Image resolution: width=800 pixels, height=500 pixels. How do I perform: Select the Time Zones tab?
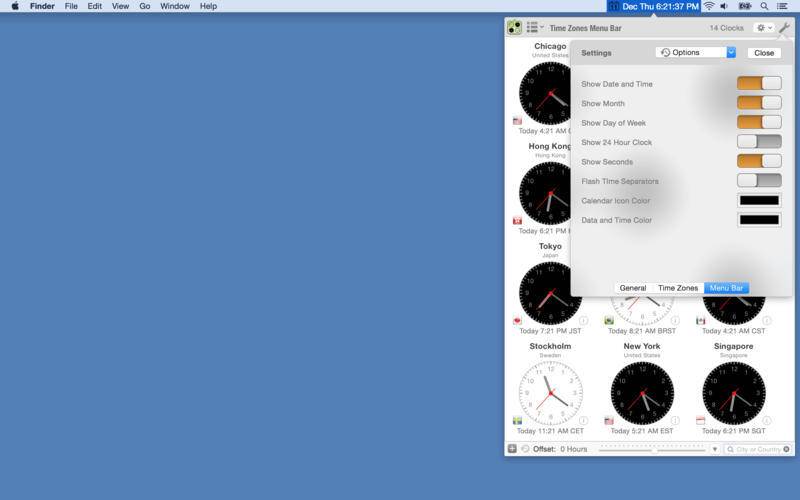[x=677, y=288]
